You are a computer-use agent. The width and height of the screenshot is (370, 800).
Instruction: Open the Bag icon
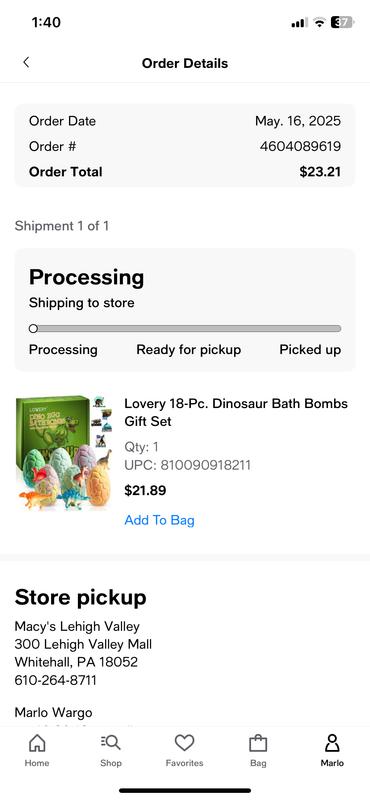pos(258,743)
